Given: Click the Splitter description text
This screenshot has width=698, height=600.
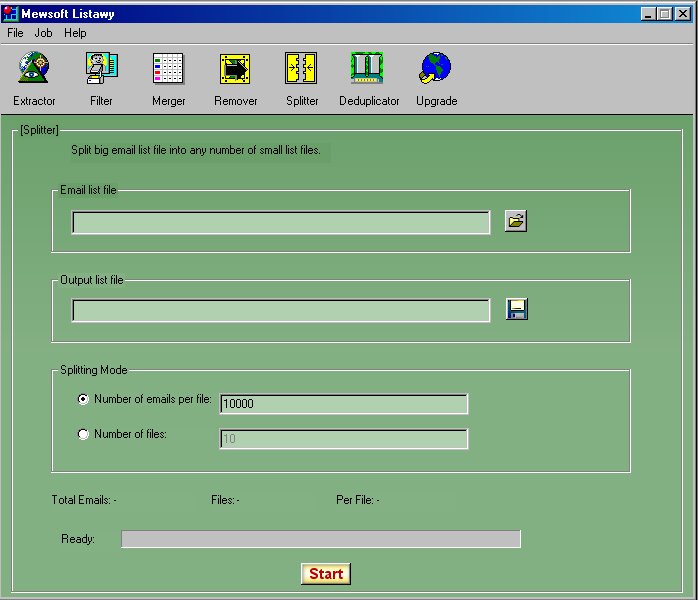Looking at the screenshot, I should tap(196, 150).
